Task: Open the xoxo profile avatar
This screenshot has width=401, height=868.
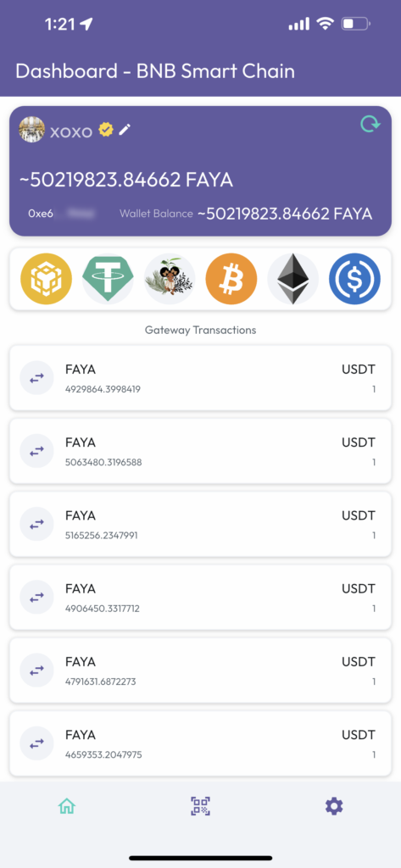Action: coord(31,130)
